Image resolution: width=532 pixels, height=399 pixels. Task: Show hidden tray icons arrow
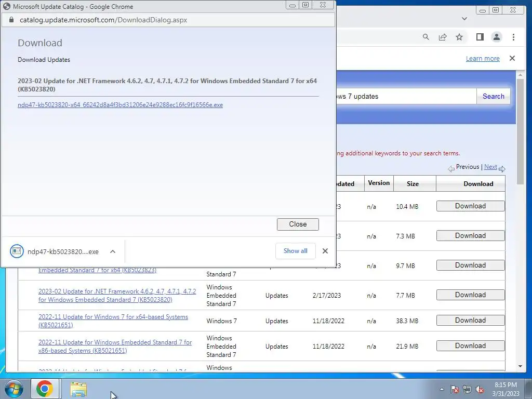tap(442, 389)
